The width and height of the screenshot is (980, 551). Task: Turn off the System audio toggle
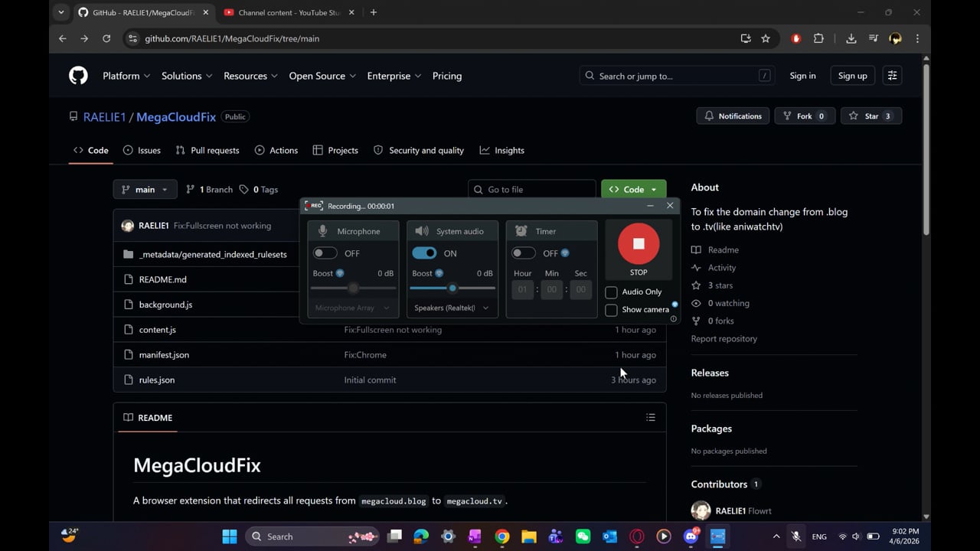(424, 253)
